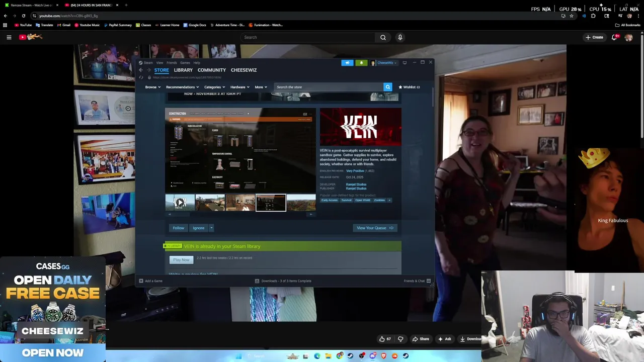Click the Zombies tag

point(379,200)
